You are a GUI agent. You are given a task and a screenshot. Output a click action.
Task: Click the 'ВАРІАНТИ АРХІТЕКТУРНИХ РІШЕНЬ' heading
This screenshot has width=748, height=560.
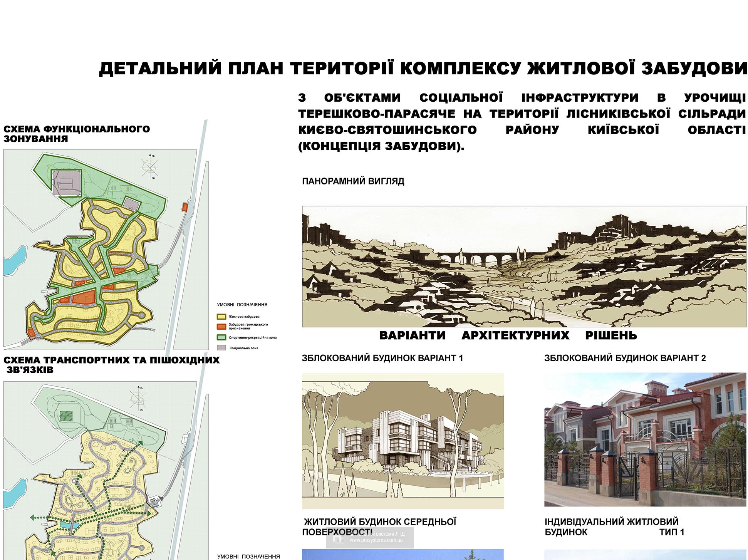tap(508, 335)
